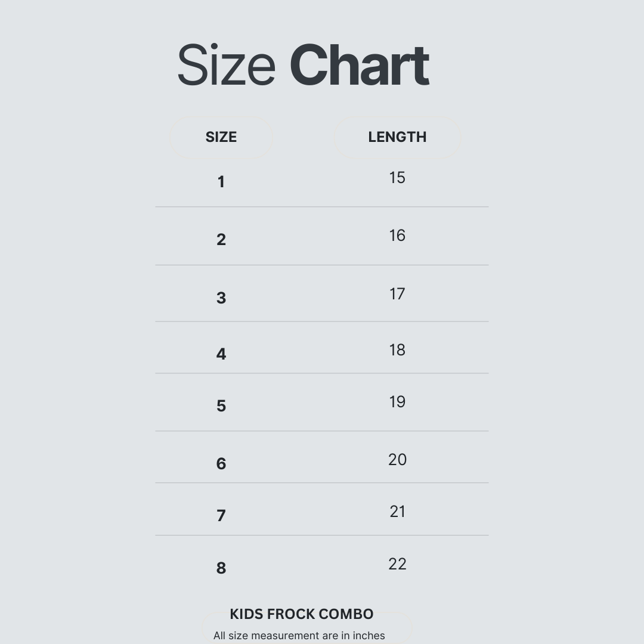644x644 pixels.
Task: Click the SIZE column header
Action: click(221, 137)
